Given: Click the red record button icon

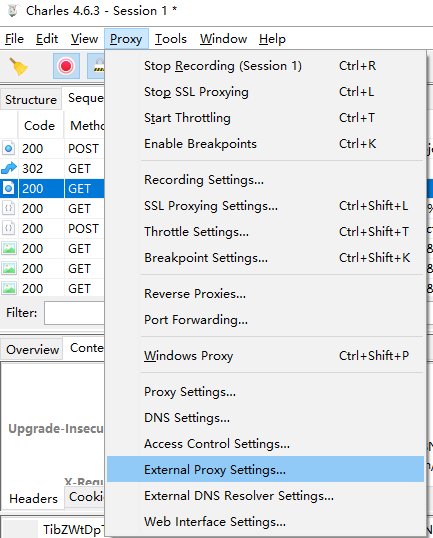Looking at the screenshot, I should click(x=66, y=66).
